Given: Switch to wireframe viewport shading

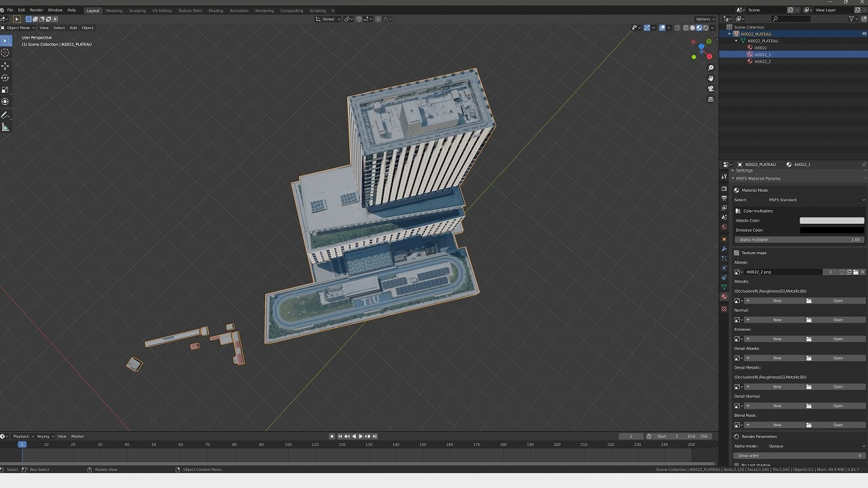Looking at the screenshot, I should (x=686, y=28).
